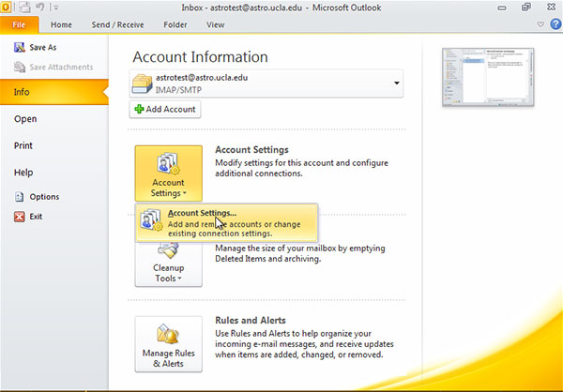
Task: Click the Manage Rules & Alerts button
Action: point(168,344)
